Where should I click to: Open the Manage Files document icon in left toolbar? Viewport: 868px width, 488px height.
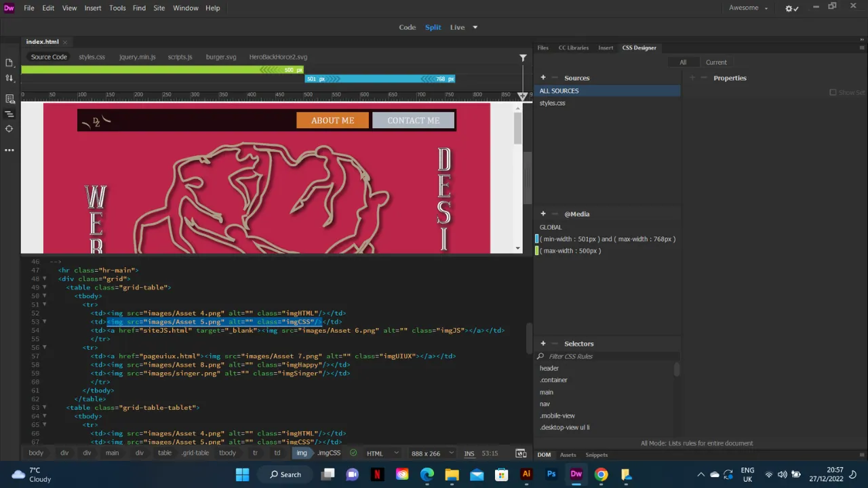[9, 62]
